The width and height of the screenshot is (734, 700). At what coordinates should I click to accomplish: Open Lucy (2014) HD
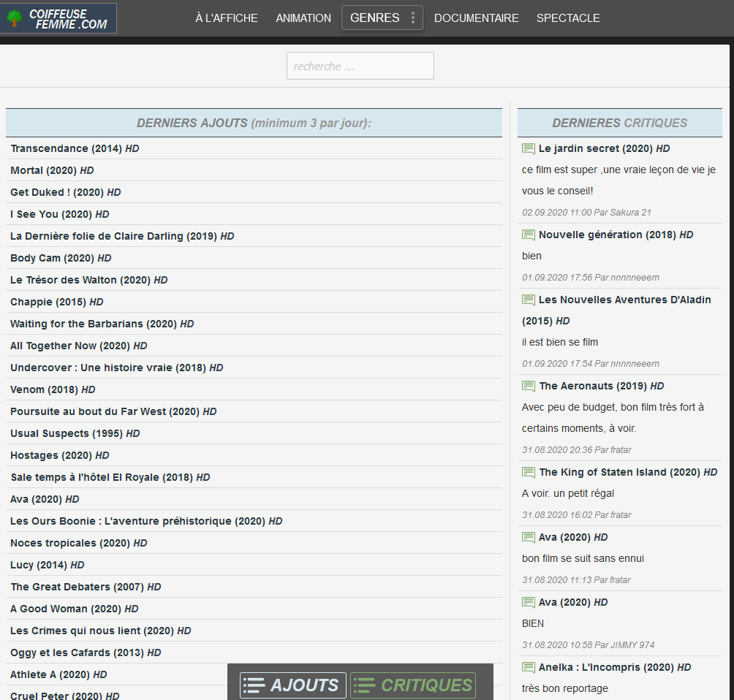[48, 566]
